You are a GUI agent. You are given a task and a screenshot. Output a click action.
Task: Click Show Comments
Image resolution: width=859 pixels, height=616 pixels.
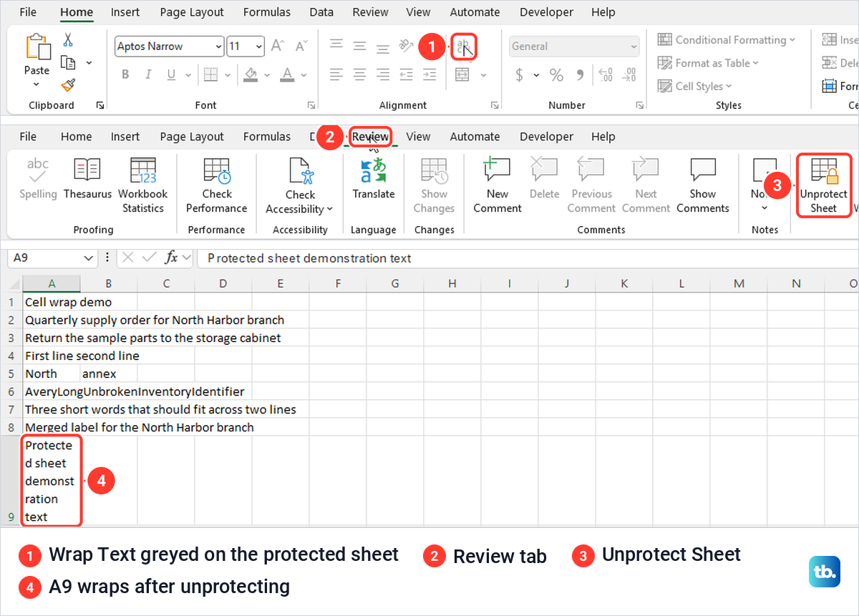[702, 185]
